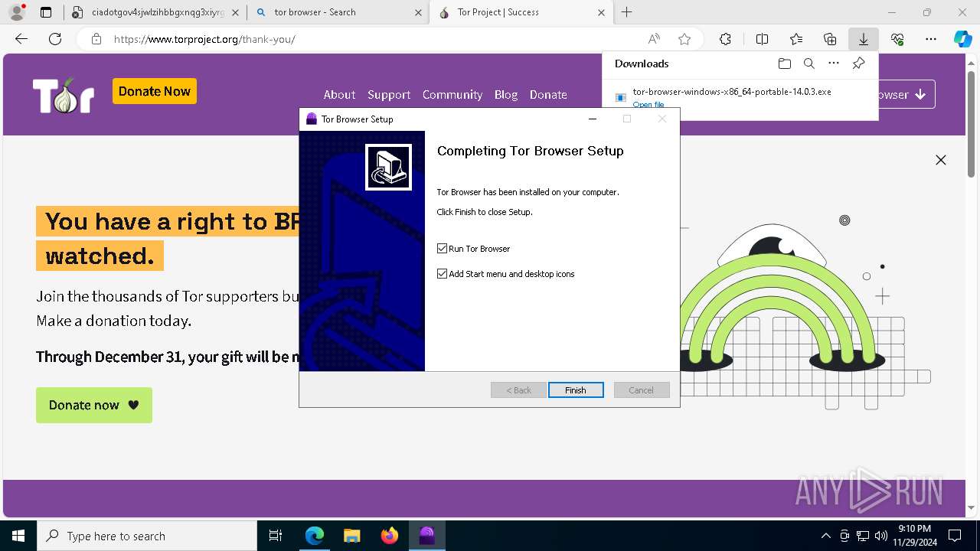This screenshot has width=980, height=551.
Task: Open a new browser tab
Action: (x=627, y=12)
